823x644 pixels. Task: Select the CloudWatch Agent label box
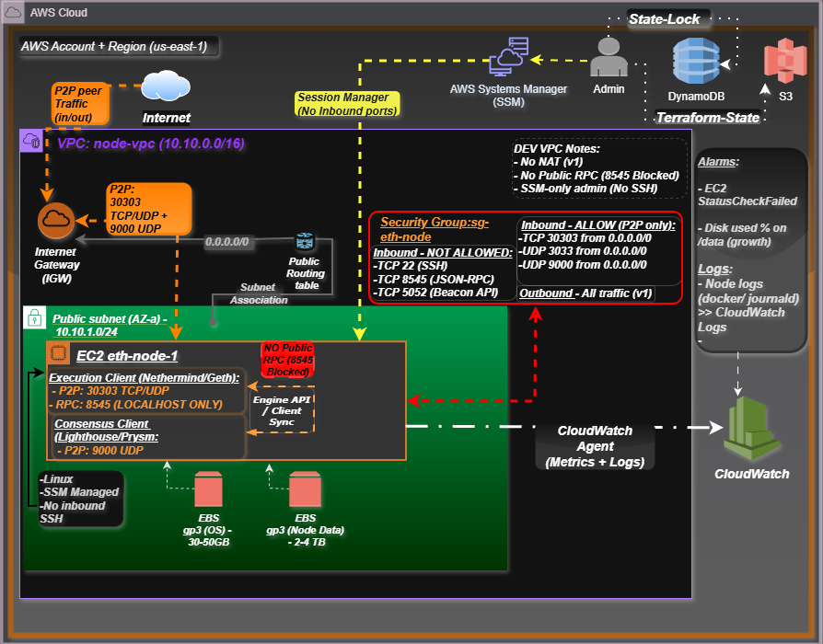click(595, 446)
